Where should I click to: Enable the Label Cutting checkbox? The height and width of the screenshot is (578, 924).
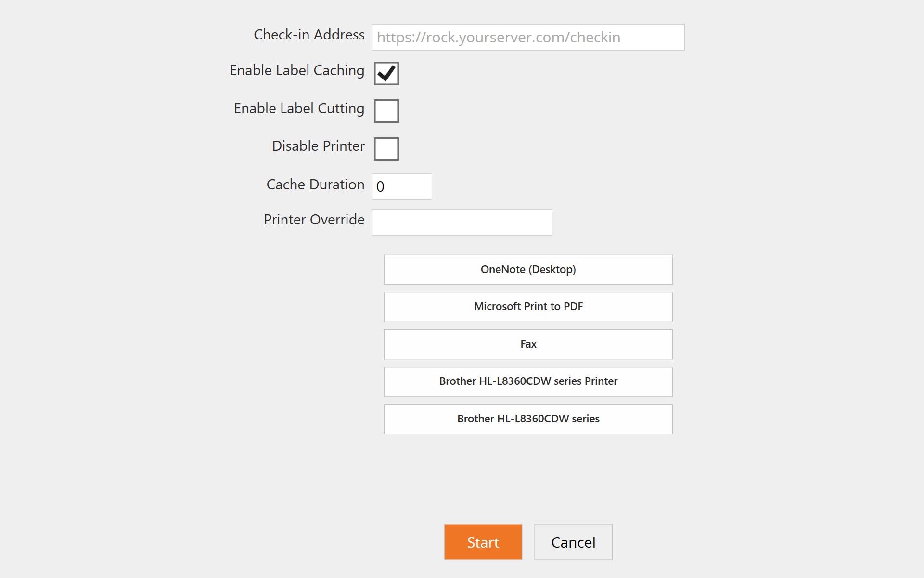click(x=386, y=111)
